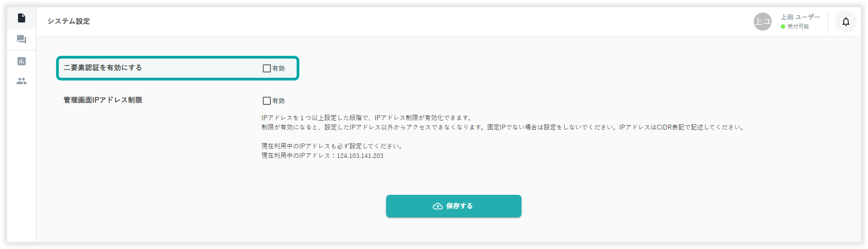The height and width of the screenshot is (249, 868).
Task: Click the 保存する button
Action: 454,206
